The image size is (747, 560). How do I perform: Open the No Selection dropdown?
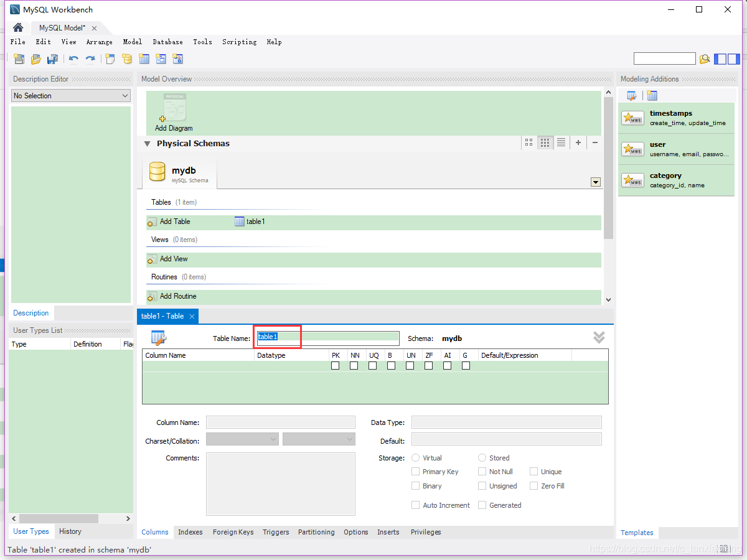coord(71,96)
